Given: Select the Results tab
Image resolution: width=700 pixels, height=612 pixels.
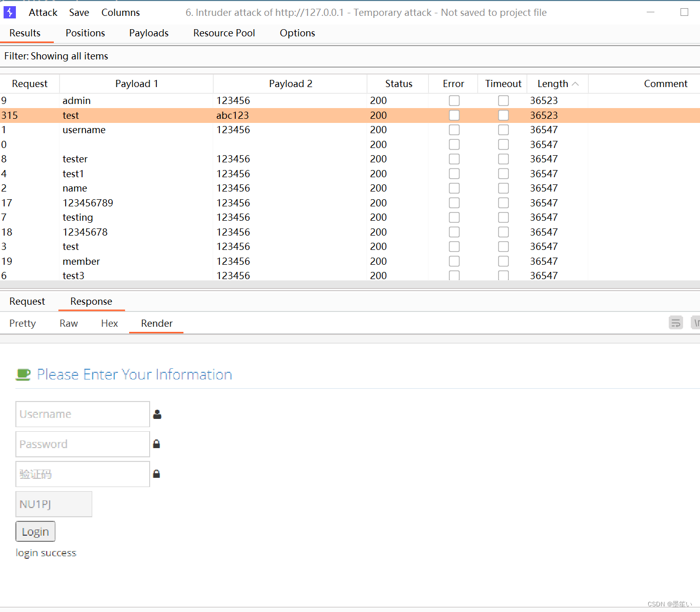Looking at the screenshot, I should pyautogui.click(x=25, y=33).
